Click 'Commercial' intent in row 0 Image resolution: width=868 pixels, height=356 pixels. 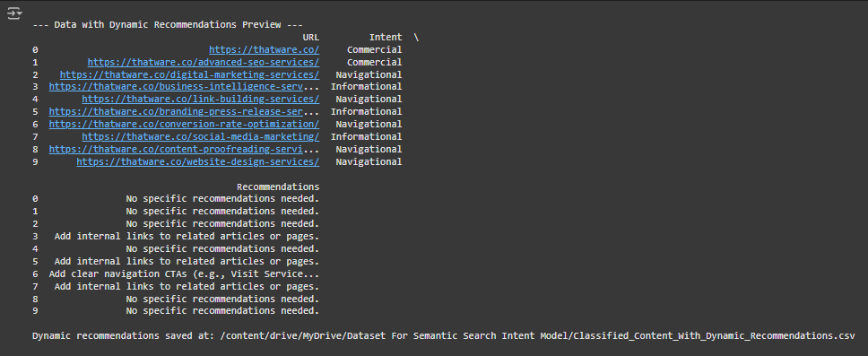374,50
